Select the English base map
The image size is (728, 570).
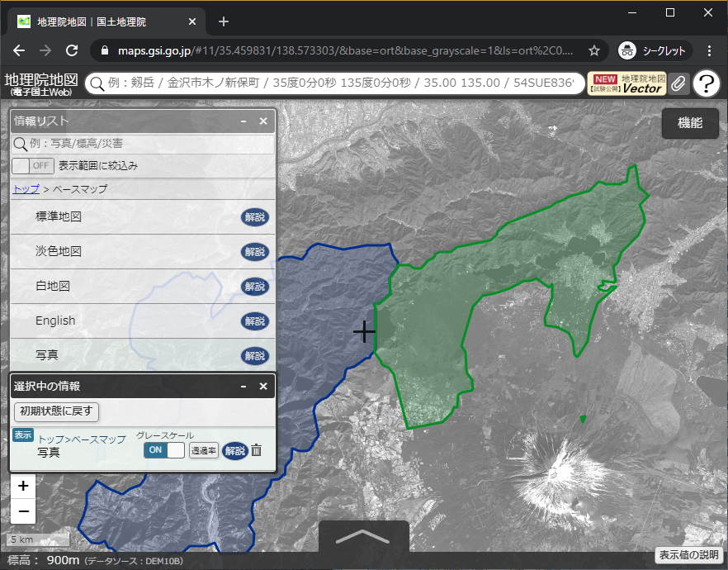(x=55, y=321)
